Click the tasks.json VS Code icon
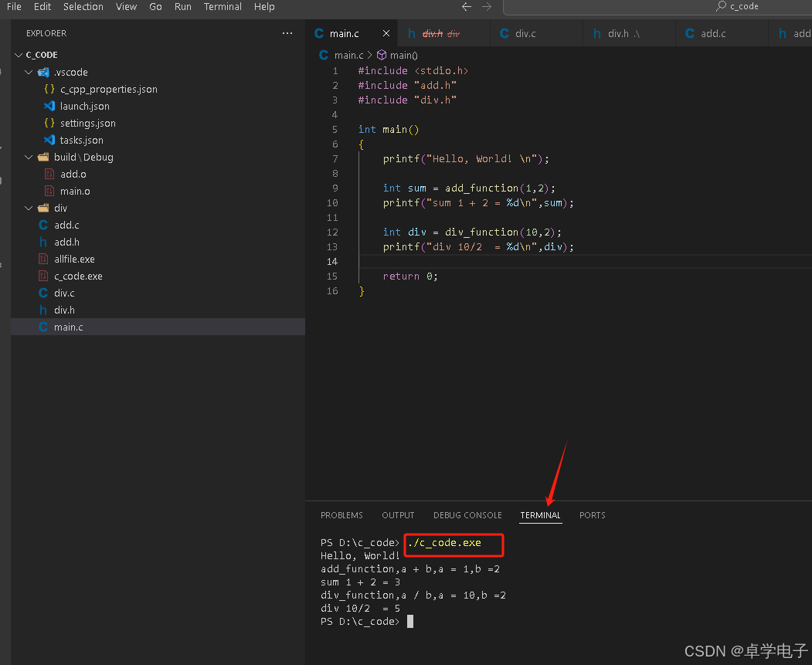Image resolution: width=812 pixels, height=665 pixels. coord(49,141)
